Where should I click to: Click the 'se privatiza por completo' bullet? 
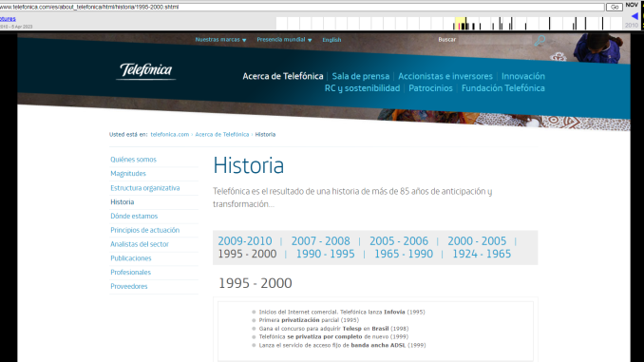pos(333,337)
